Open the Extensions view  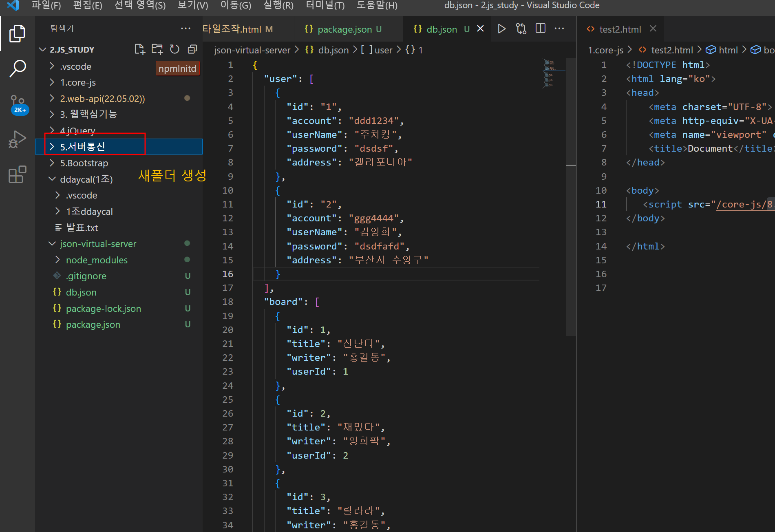[x=17, y=174]
